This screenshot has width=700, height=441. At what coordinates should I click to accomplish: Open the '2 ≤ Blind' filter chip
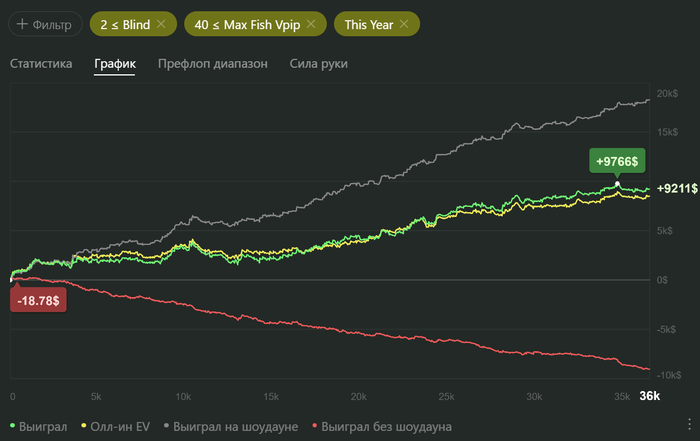pos(124,23)
